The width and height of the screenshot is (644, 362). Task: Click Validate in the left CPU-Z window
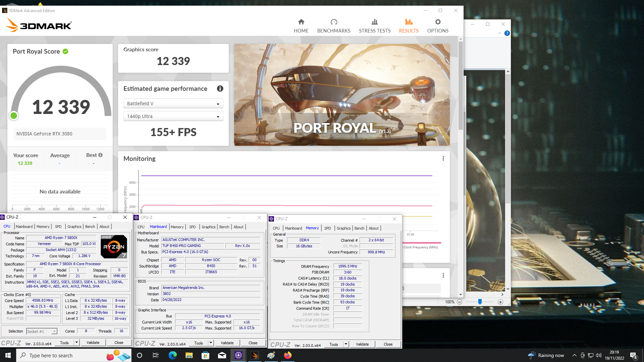(x=93, y=343)
